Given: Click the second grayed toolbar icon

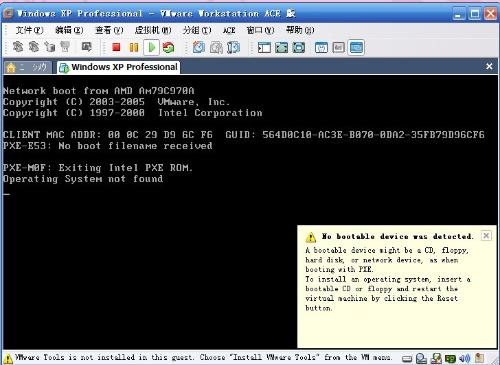Looking at the screenshot, I should (34, 47).
